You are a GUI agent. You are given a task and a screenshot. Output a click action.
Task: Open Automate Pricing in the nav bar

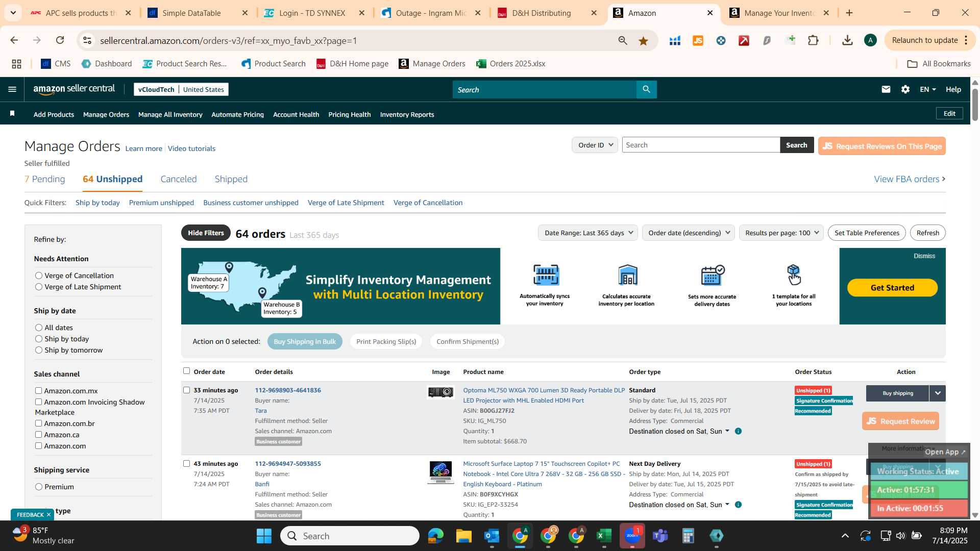pyautogui.click(x=238, y=114)
